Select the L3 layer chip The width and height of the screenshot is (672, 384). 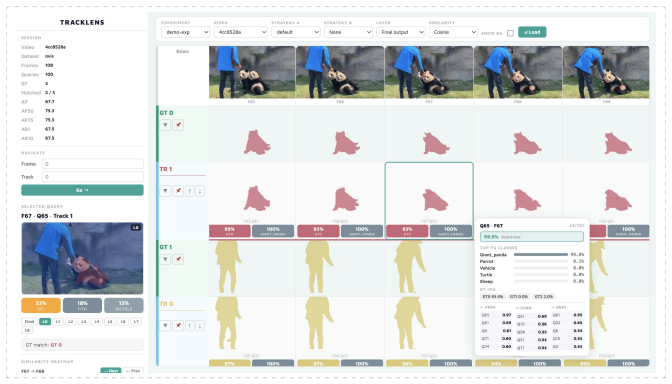tap(84, 321)
